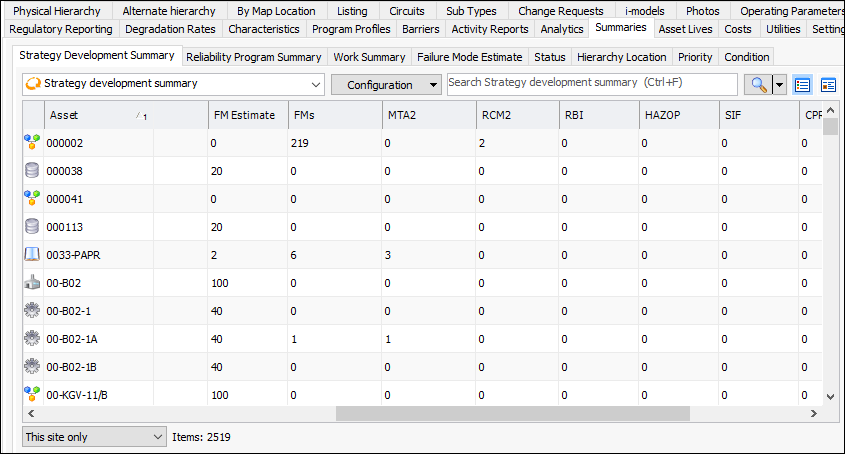Select the Failure Mode Estimate tab
Screen dimensions: 845x454
point(470,57)
